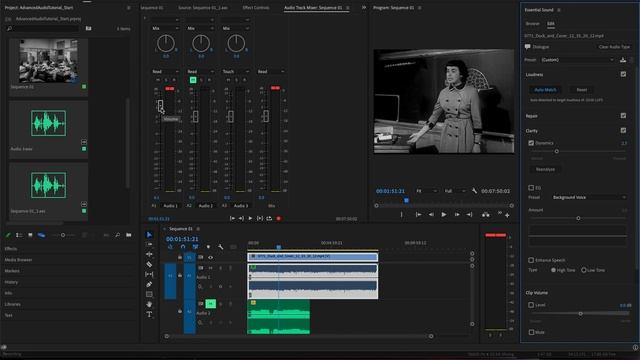Save preset icon in Essential Sound
This screenshot has height=360, width=640.
(623, 60)
